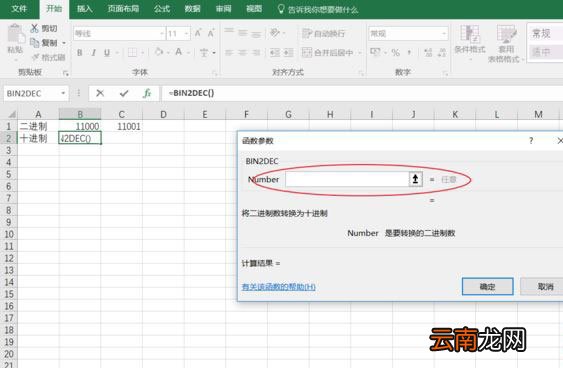This screenshot has height=368, width=563.
Task: Open the File (文件) tab
Action: click(19, 8)
